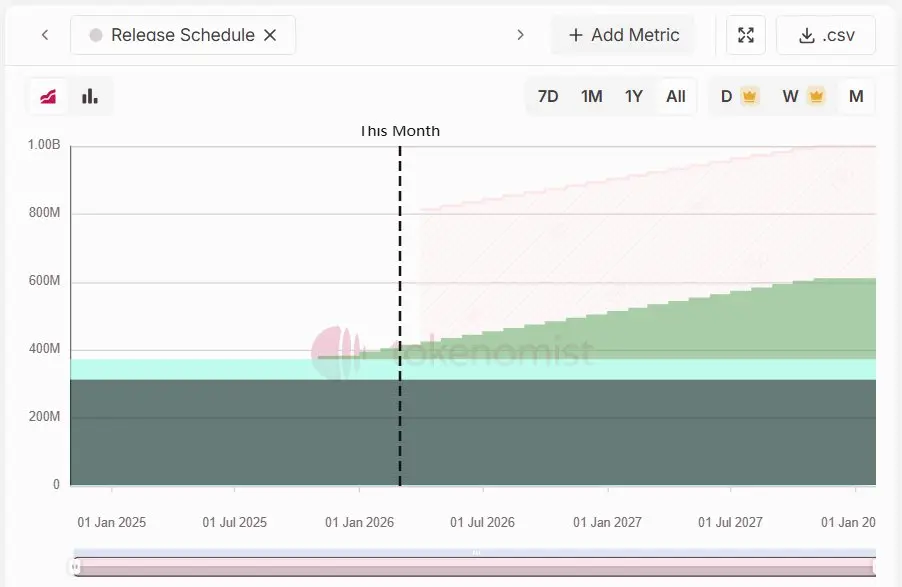The width and height of the screenshot is (902, 587).
Task: Click the This Month dashed marker line
Action: click(x=400, y=315)
